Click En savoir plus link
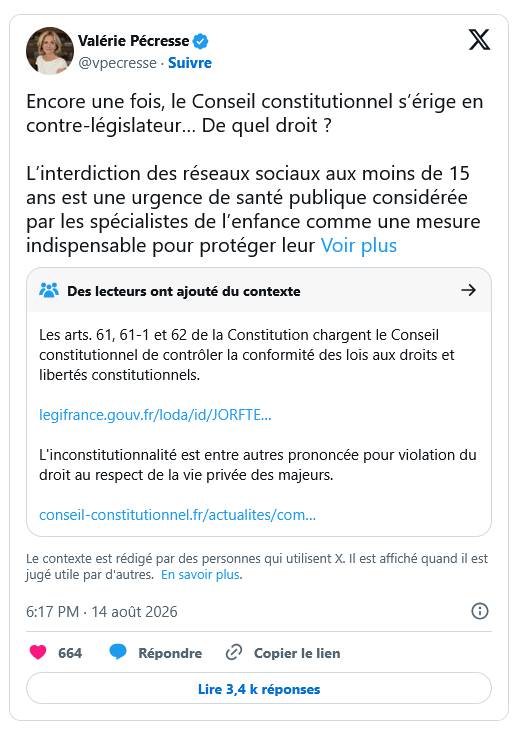The width and height of the screenshot is (518, 729). coord(201,575)
